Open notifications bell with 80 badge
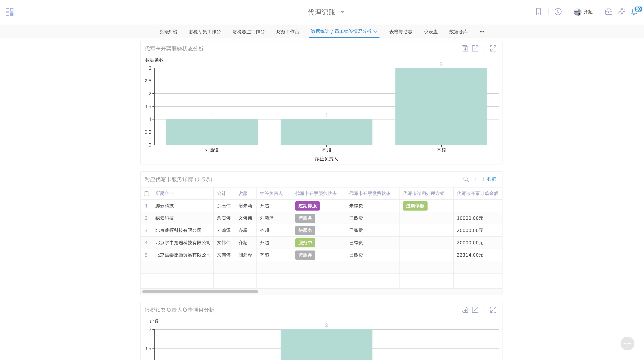The image size is (644, 360). 634,12
